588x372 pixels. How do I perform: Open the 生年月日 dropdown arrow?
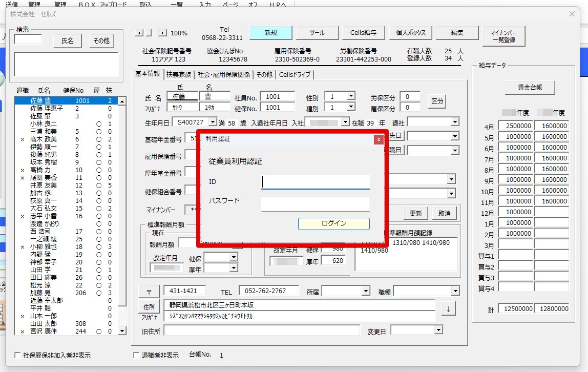(213, 122)
